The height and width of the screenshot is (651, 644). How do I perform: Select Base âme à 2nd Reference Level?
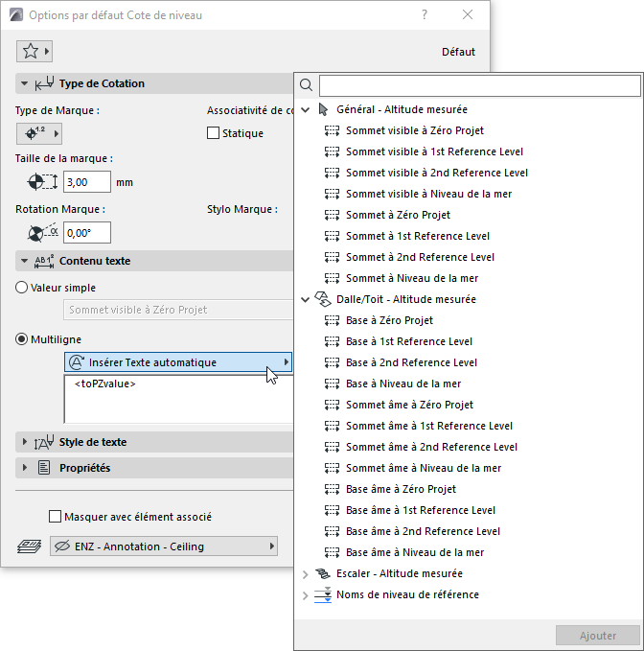(x=424, y=531)
